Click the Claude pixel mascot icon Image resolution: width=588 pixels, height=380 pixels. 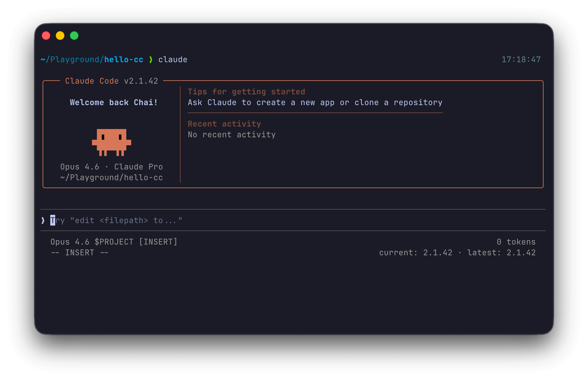[x=112, y=142]
